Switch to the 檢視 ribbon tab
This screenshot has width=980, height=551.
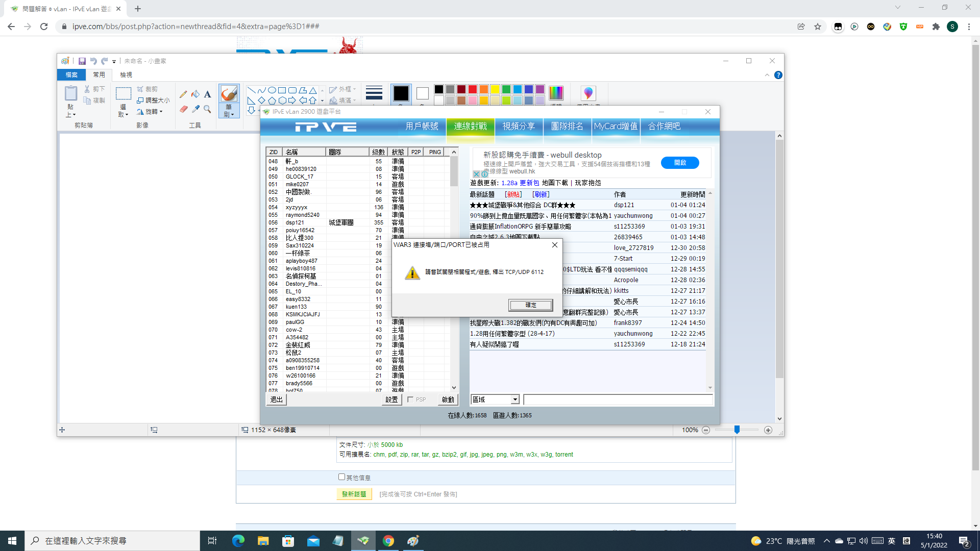click(x=126, y=75)
